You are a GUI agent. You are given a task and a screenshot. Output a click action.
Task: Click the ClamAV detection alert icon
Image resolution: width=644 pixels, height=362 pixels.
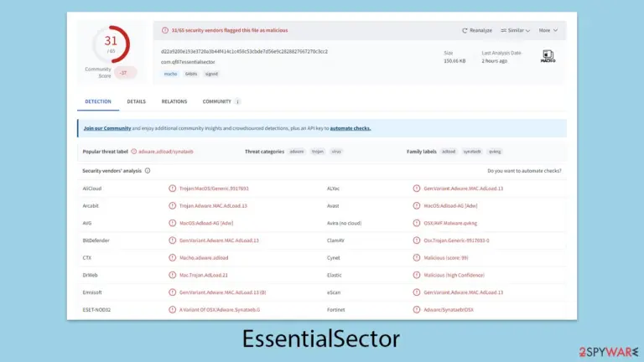tap(417, 240)
